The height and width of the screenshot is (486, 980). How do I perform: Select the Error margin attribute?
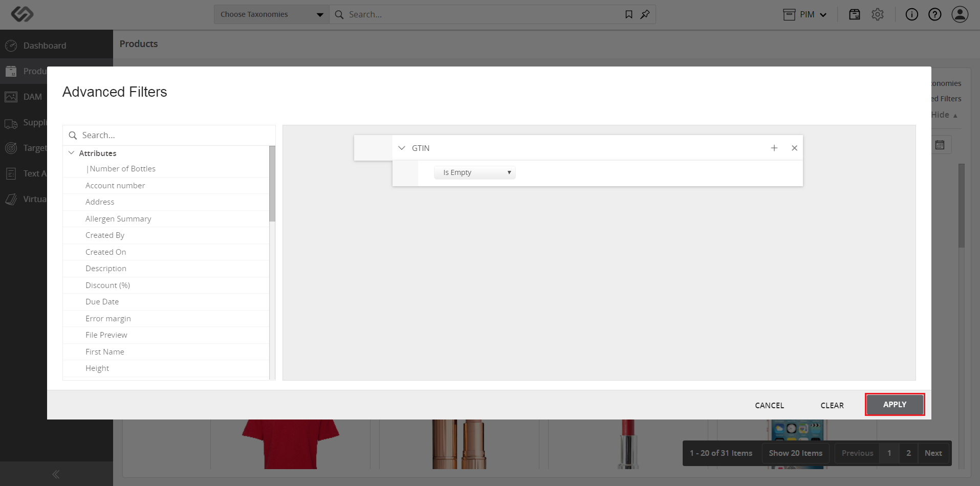(166, 319)
